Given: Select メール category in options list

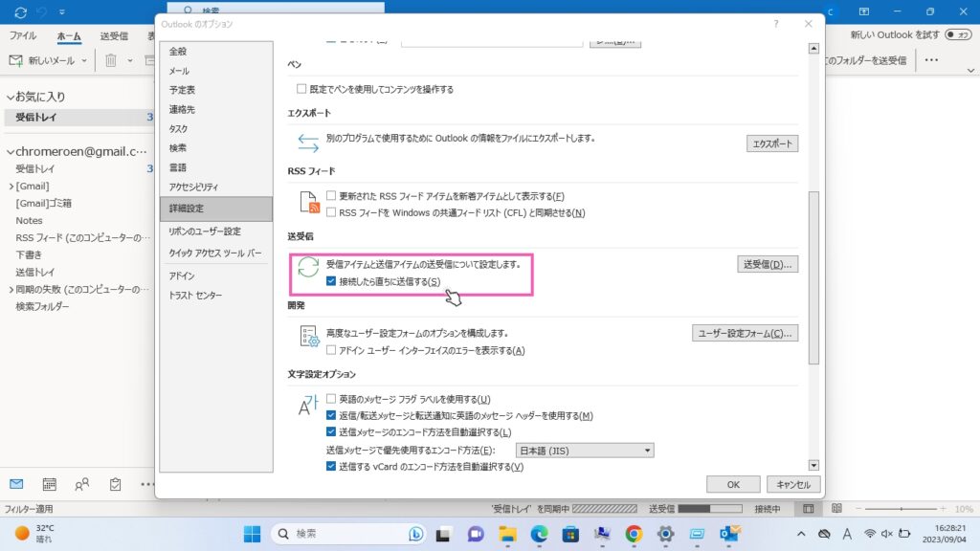Looking at the screenshot, I should click(x=179, y=71).
